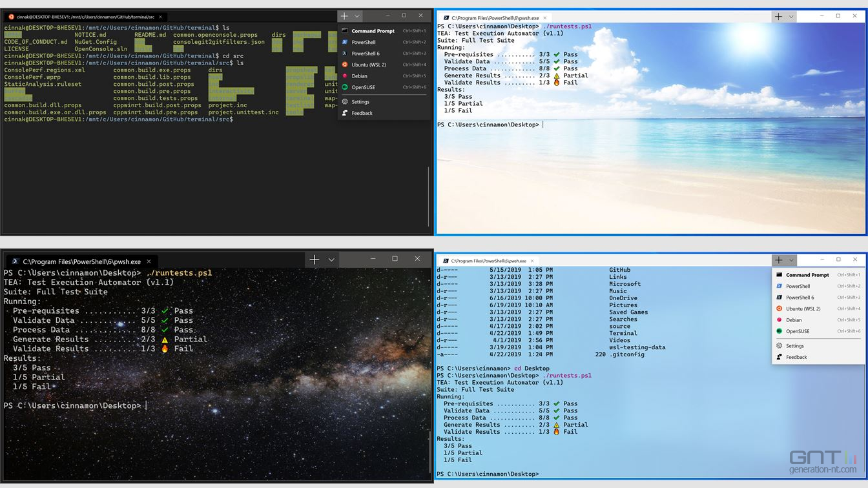Collapse the dropdown chevron in dark Ubuntu terminal

coord(357,16)
